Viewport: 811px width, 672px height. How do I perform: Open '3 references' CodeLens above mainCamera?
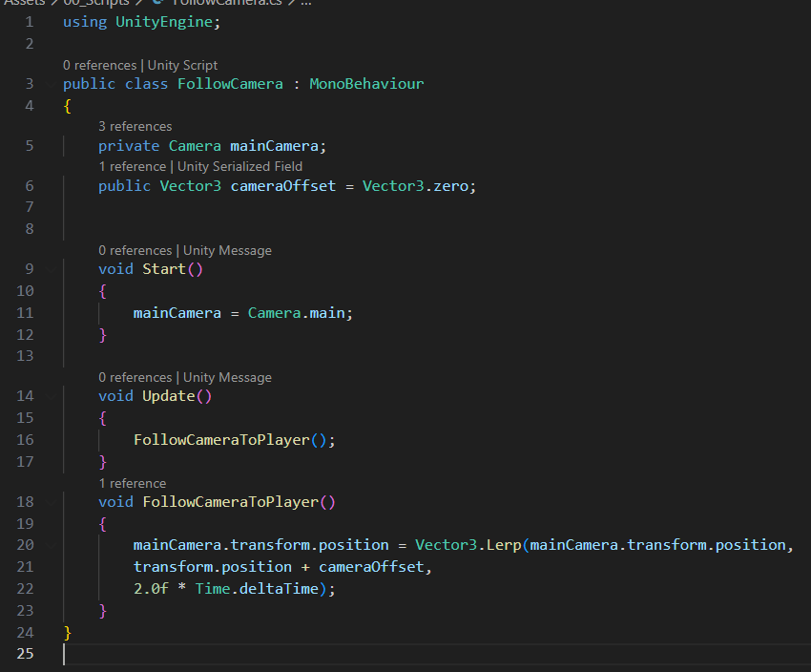(135, 126)
